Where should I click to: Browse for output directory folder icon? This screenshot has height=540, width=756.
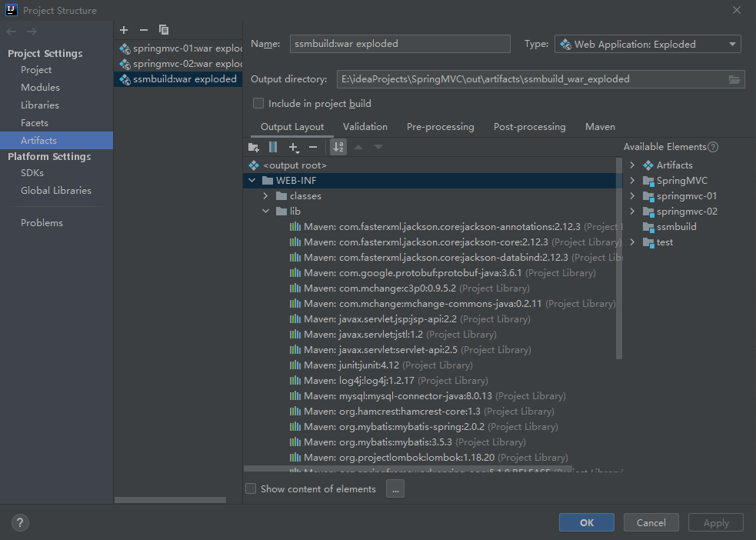(734, 79)
